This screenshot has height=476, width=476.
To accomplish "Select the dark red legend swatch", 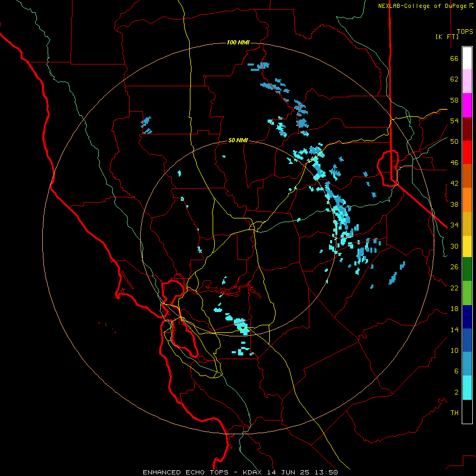I will click(467, 129).
